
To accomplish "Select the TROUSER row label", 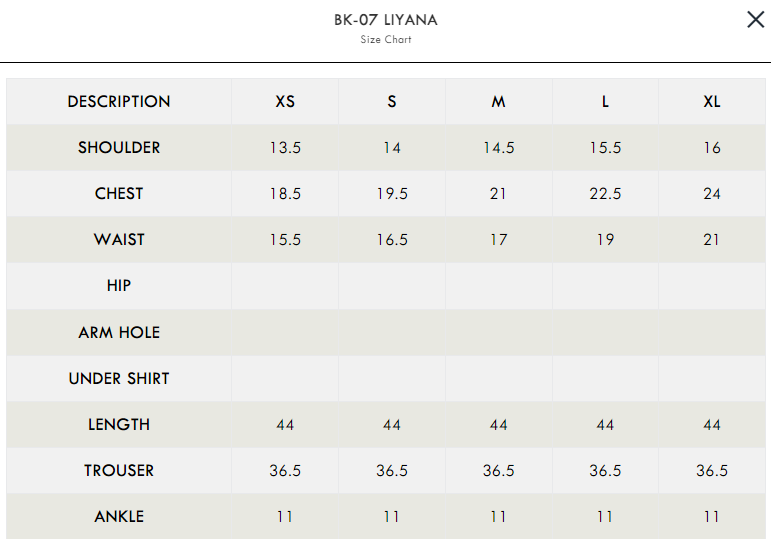I will tap(119, 471).
